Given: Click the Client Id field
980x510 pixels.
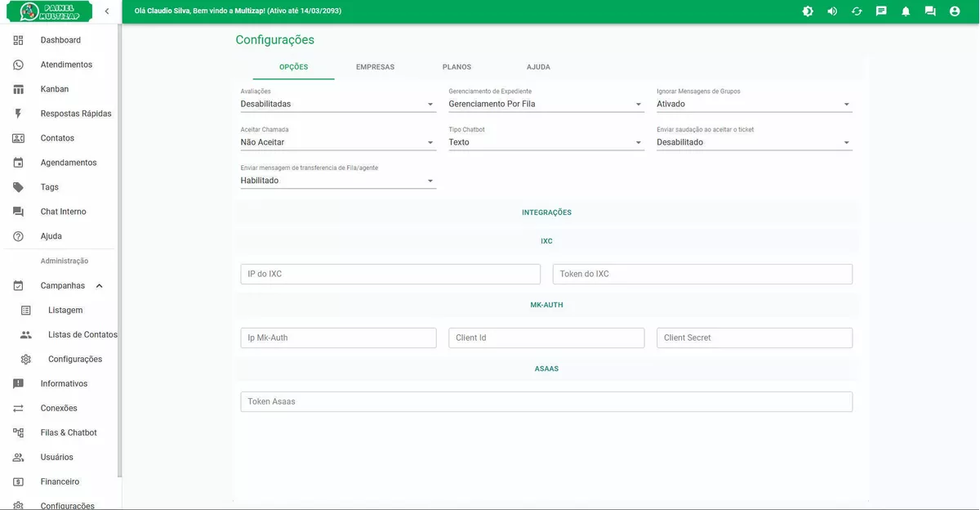Looking at the screenshot, I should [546, 338].
